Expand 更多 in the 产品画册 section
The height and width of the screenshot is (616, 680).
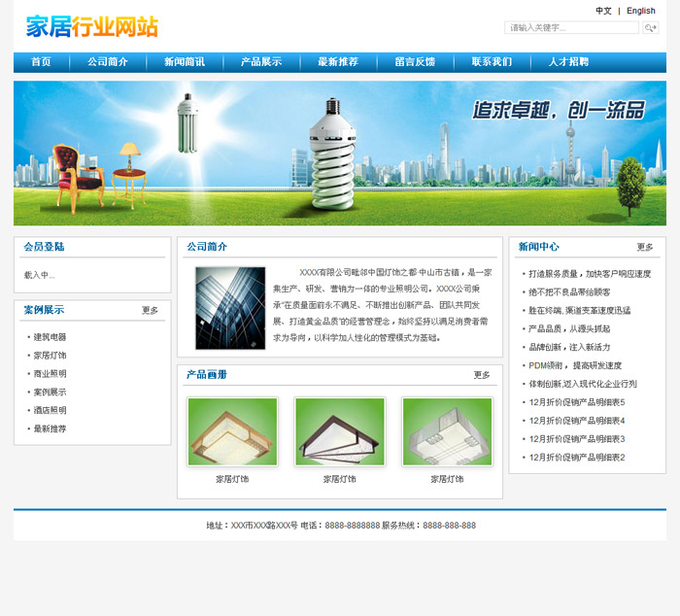482,375
